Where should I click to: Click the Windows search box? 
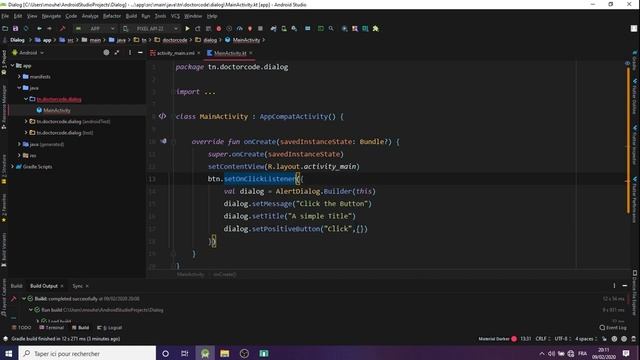point(87,353)
